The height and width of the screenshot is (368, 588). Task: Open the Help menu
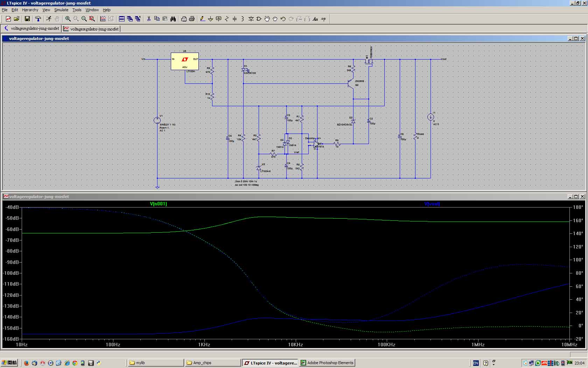point(107,10)
